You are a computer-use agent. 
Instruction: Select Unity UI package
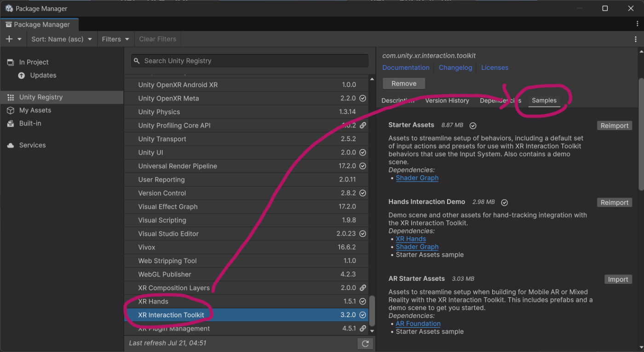pos(247,153)
